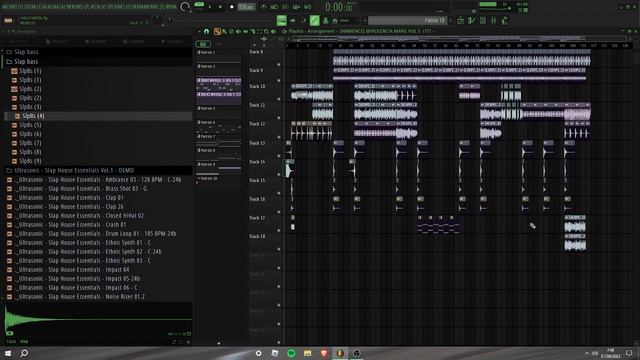Open the ARCHIVO menu

tap(12, 7)
